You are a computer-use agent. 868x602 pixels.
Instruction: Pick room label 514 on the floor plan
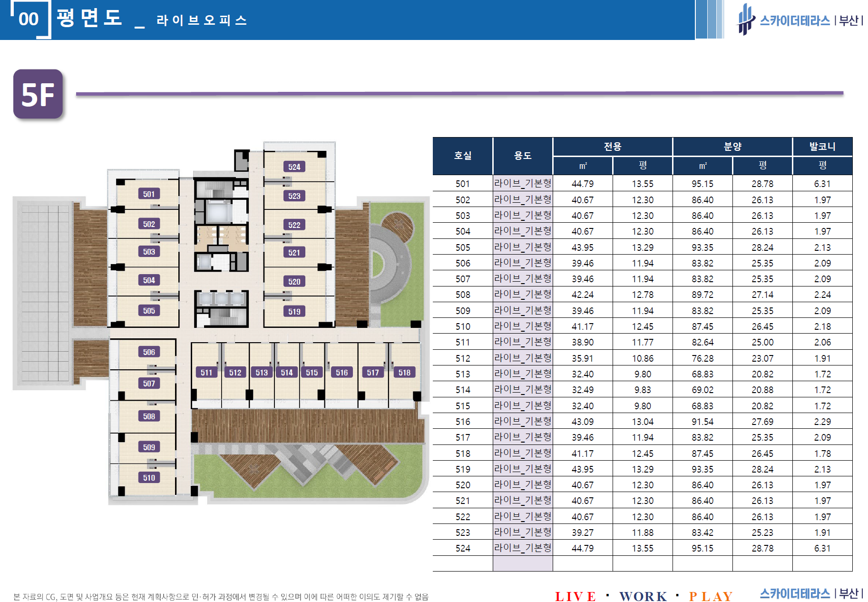pyautogui.click(x=287, y=372)
